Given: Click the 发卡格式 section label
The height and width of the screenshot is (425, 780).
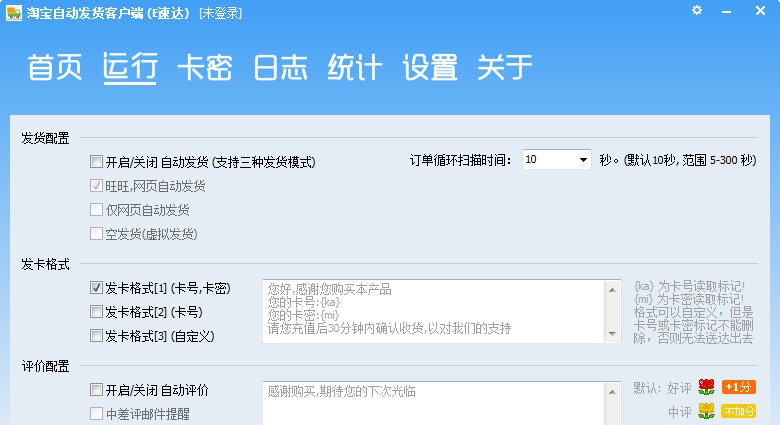Looking at the screenshot, I should click(x=45, y=264).
